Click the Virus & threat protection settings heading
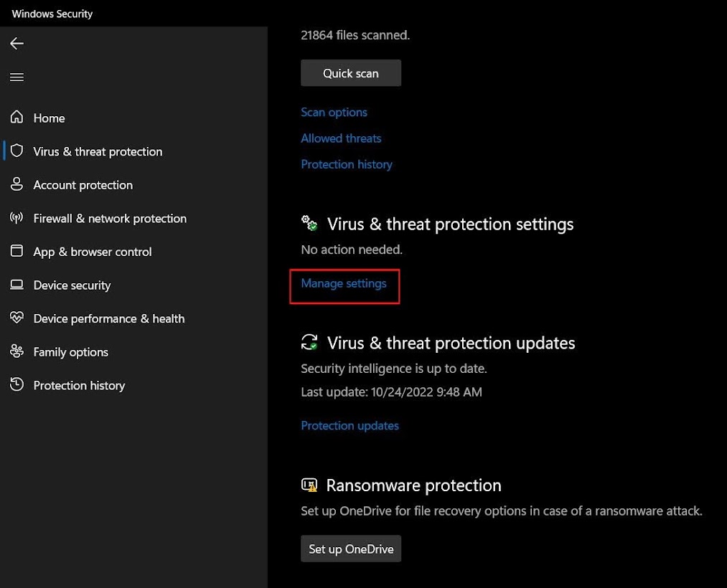This screenshot has height=588, width=727. 450,224
